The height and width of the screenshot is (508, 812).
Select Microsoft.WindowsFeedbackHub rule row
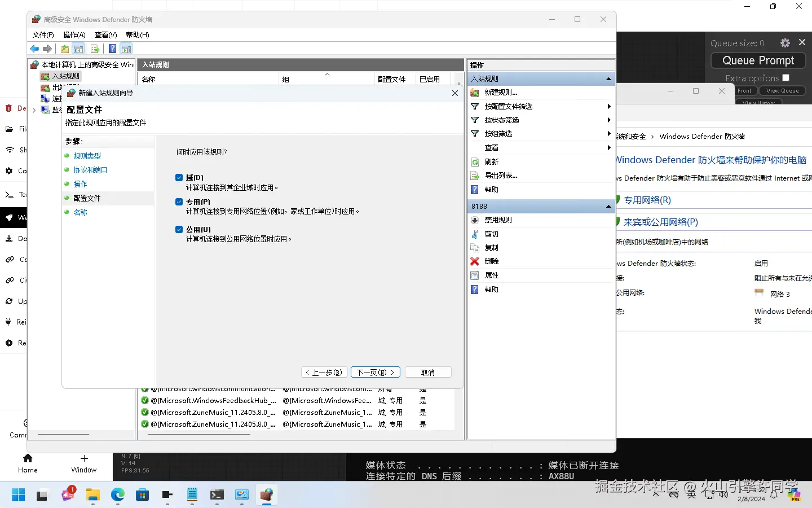297,401
